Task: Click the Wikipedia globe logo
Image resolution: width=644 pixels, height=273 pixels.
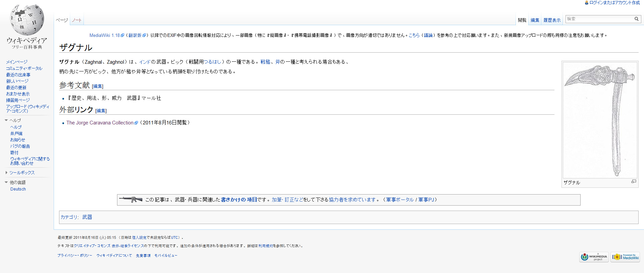Action: 27,21
